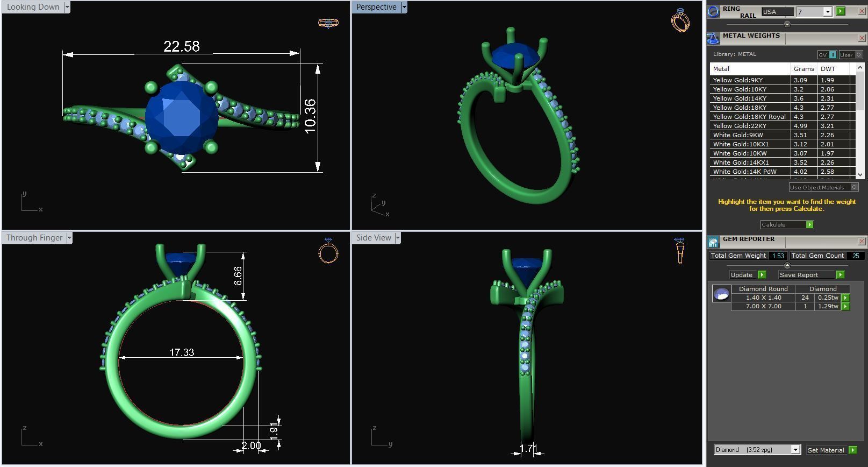Select the Yellow Gold:22KY row
The width and height of the screenshot is (868, 467).
click(x=783, y=125)
